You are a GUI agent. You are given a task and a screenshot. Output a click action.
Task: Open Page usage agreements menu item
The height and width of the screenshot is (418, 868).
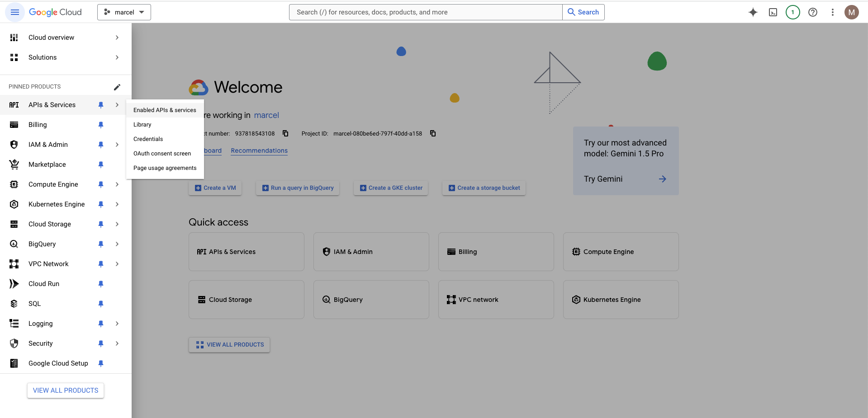point(165,168)
